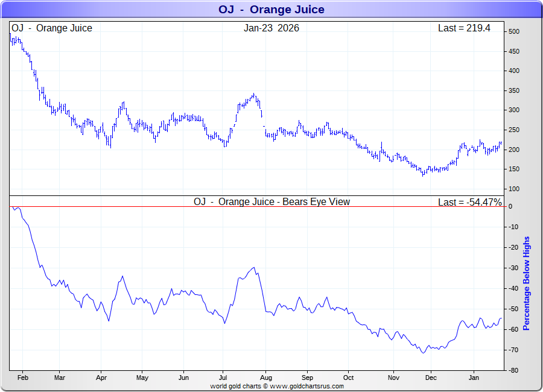Click the -10 percentage axis tick label
543x392 pixels.
[513, 227]
